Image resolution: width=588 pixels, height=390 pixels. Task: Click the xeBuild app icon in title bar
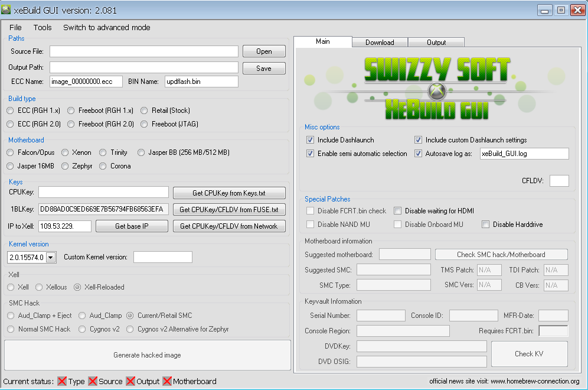(8, 9)
